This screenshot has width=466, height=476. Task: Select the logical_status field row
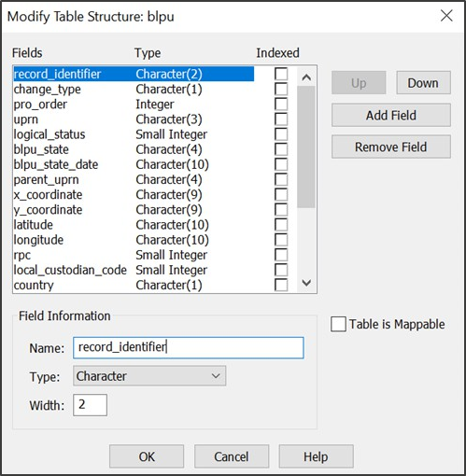click(134, 134)
